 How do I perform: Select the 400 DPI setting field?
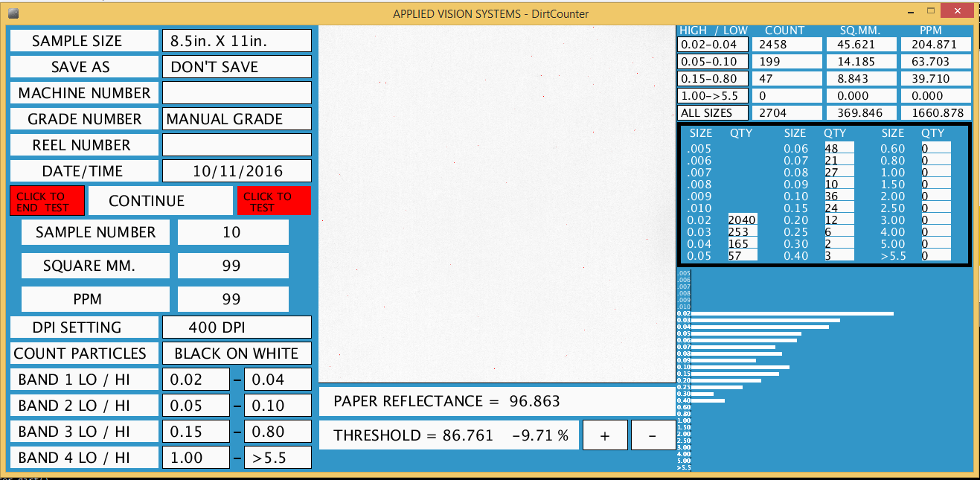click(237, 327)
